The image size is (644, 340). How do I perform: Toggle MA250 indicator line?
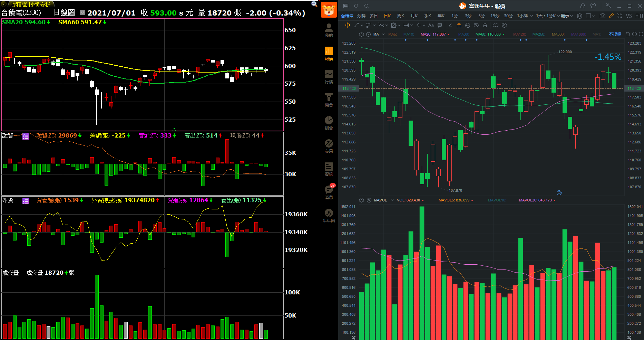coord(539,34)
